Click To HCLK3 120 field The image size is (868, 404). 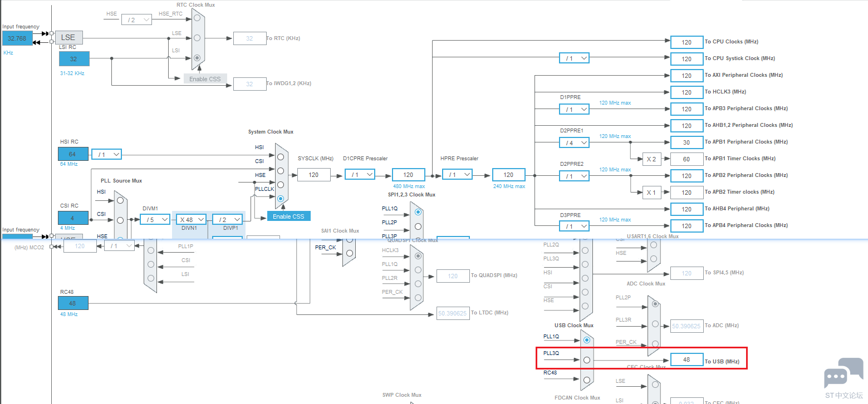pyautogui.click(x=686, y=92)
